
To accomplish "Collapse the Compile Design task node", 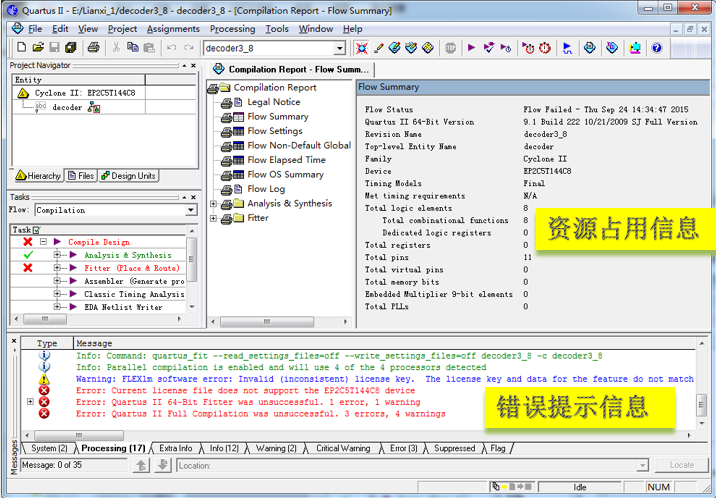I will coord(43,241).
